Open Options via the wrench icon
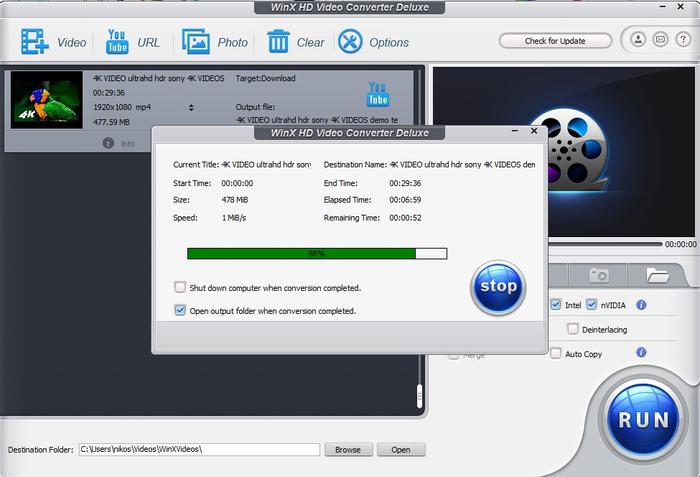The width and height of the screenshot is (700, 477). 350,42
